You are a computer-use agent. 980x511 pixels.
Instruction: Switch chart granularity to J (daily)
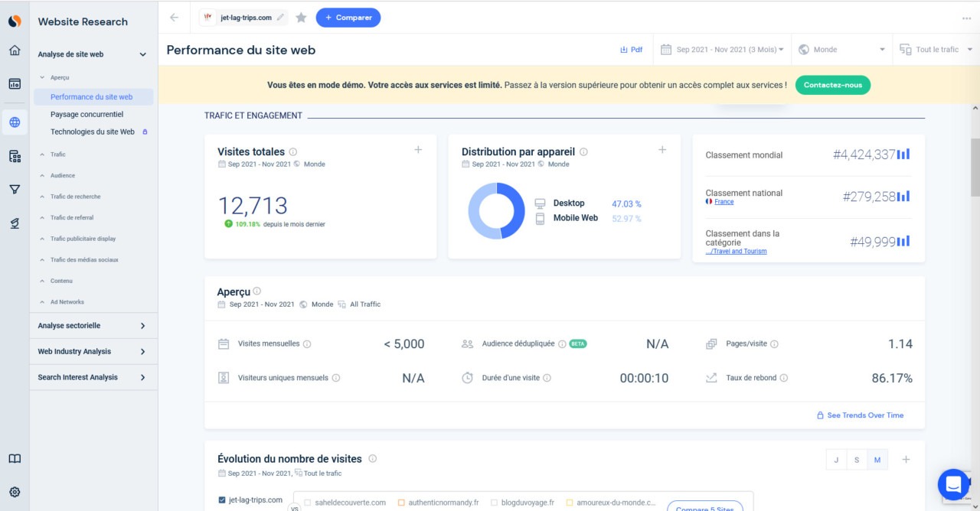click(x=836, y=460)
